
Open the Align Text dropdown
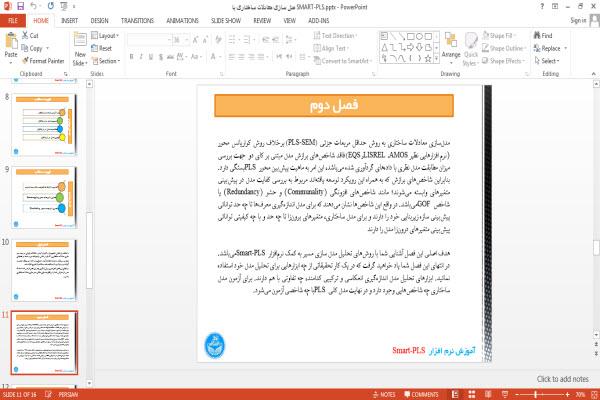(x=331, y=48)
